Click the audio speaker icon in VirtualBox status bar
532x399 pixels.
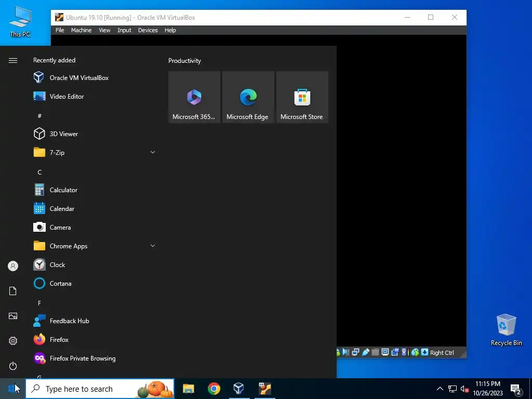(346, 352)
